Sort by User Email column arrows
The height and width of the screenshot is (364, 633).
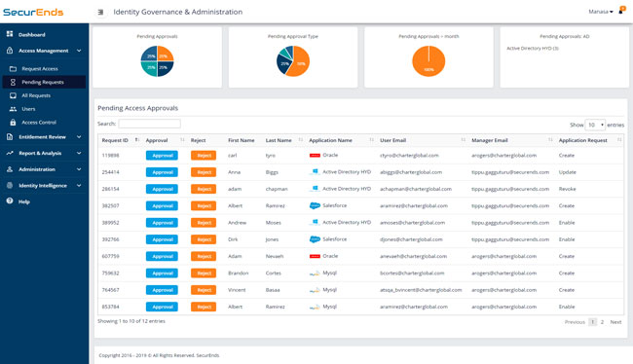point(463,140)
